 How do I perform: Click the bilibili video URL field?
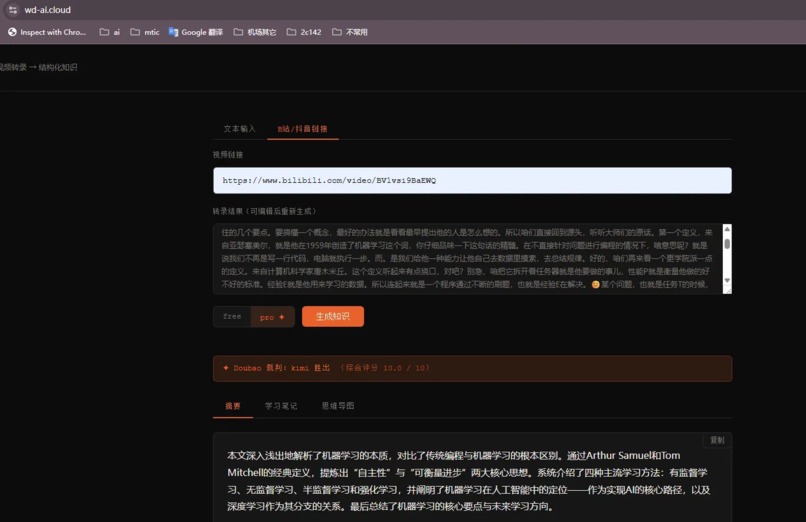[x=472, y=180]
